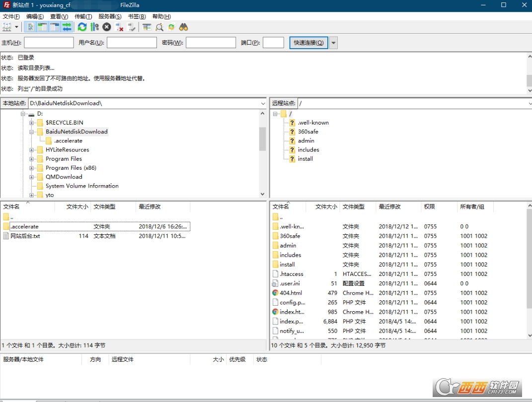Sort local list by 文件大小 column

coord(77,206)
